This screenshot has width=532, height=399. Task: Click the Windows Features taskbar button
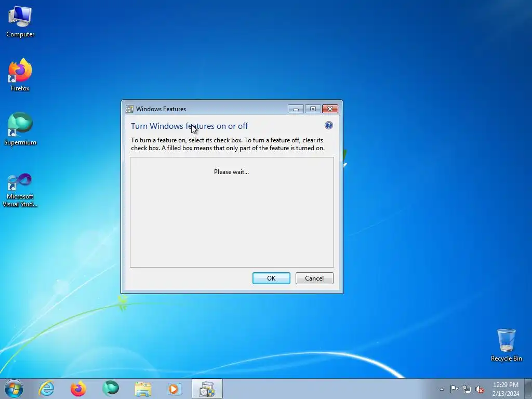tap(207, 389)
